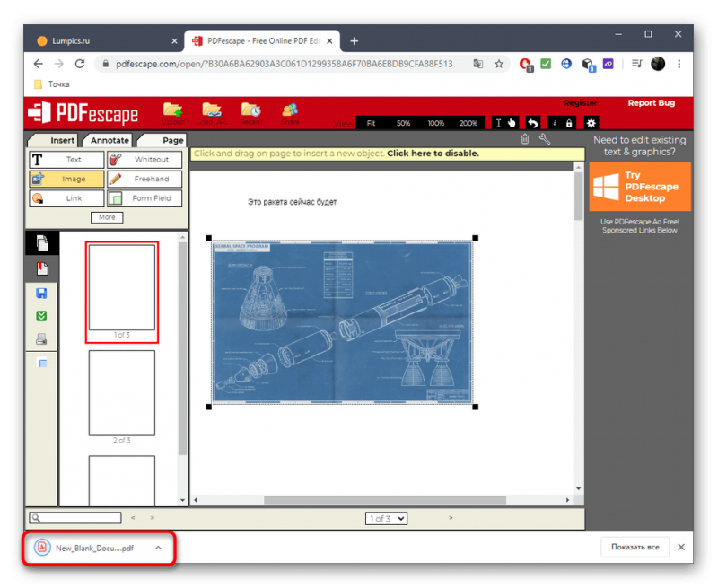Select the Link insert tool
718x588 pixels.
point(66,198)
